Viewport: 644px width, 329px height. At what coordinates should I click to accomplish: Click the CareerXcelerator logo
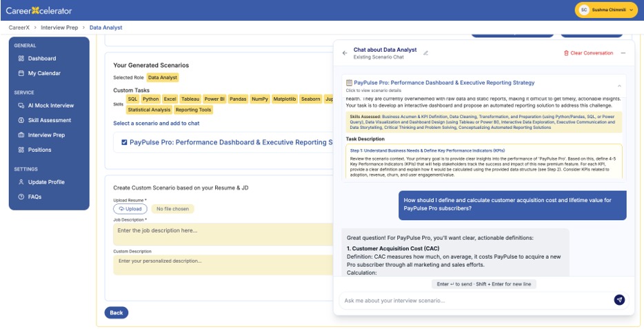tap(39, 10)
